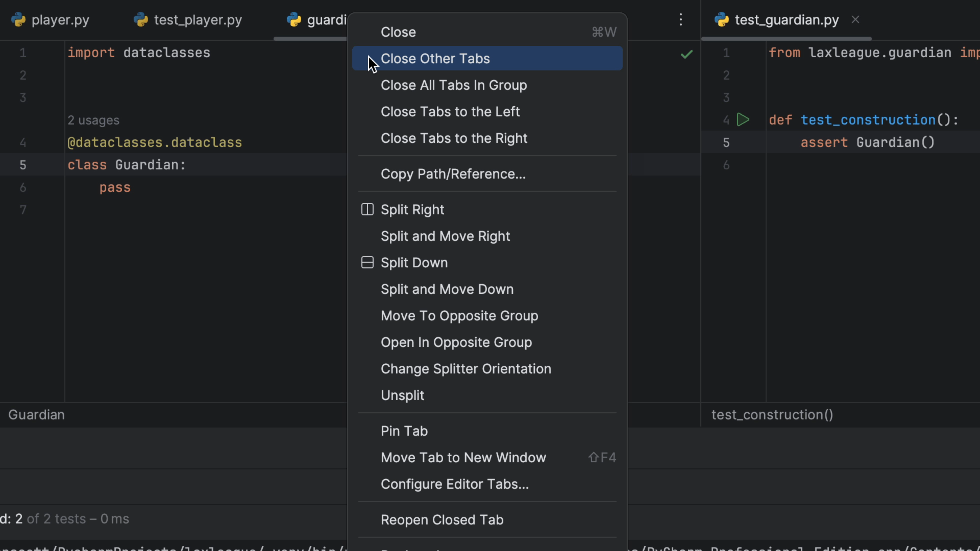
Task: Switch to the player.py tab
Action: [x=60, y=20]
